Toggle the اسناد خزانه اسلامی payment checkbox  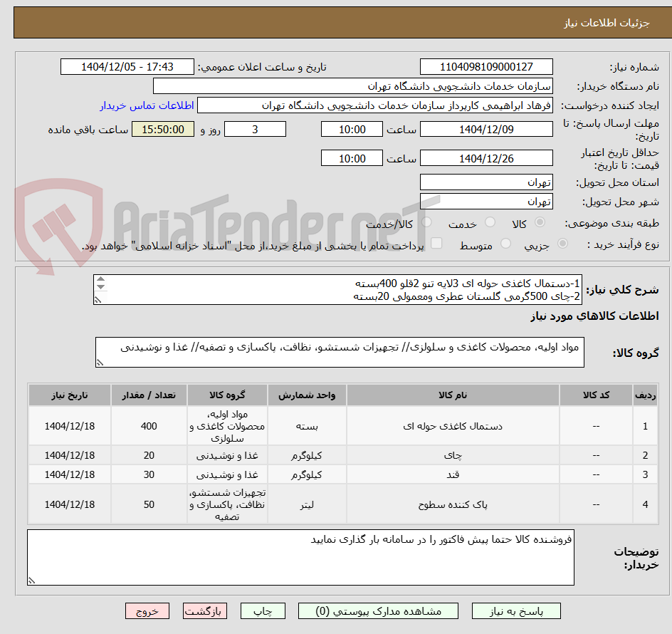[436, 243]
